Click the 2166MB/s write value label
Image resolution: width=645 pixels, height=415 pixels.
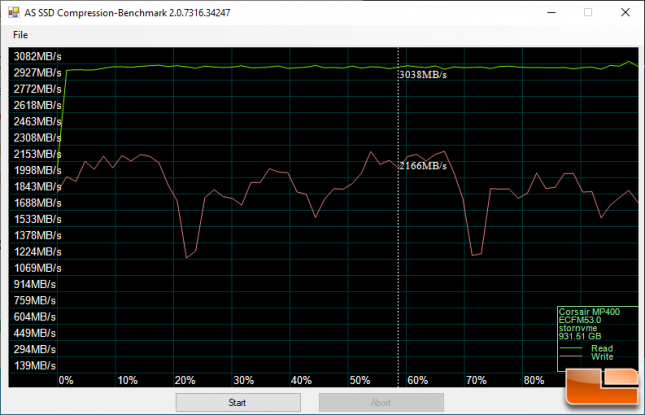[x=423, y=166]
